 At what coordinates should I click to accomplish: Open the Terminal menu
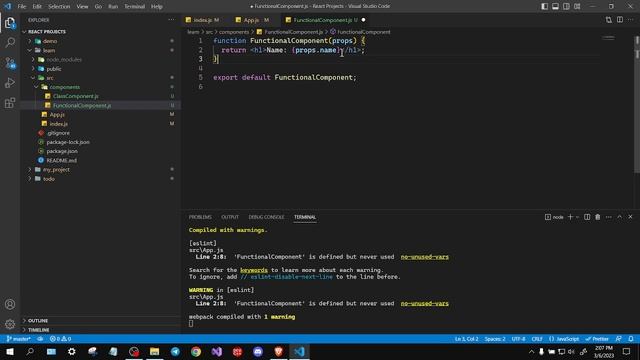134,6
